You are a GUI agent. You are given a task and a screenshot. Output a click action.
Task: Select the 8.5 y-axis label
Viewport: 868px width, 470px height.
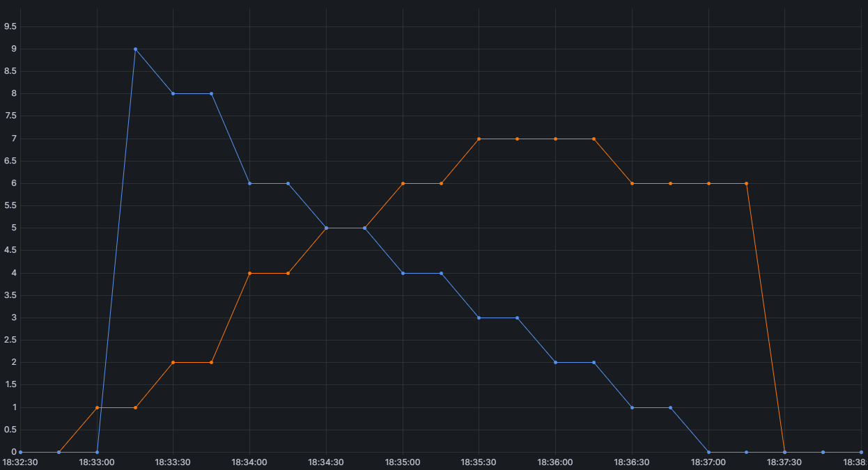pos(10,71)
